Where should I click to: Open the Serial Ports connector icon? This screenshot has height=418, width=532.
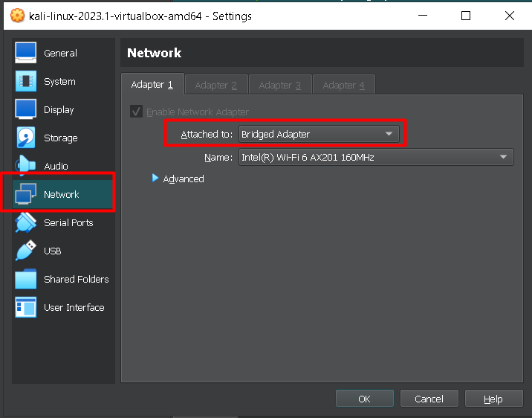pyautogui.click(x=26, y=222)
